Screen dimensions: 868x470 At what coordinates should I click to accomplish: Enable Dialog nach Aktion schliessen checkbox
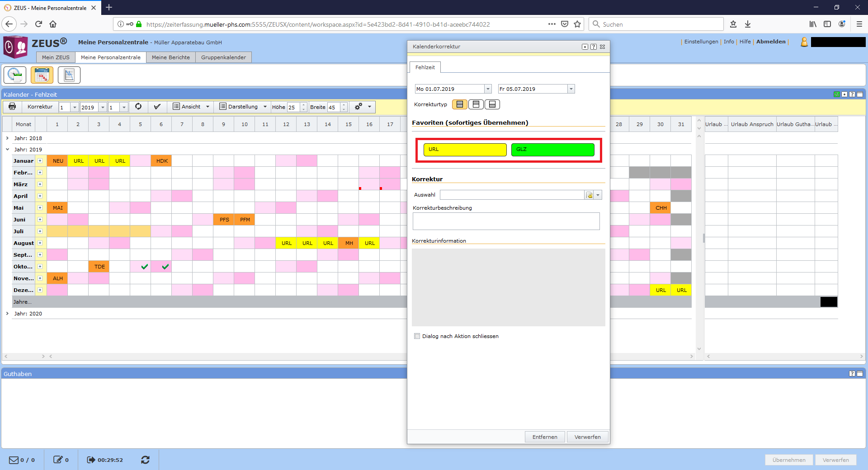[x=417, y=336]
